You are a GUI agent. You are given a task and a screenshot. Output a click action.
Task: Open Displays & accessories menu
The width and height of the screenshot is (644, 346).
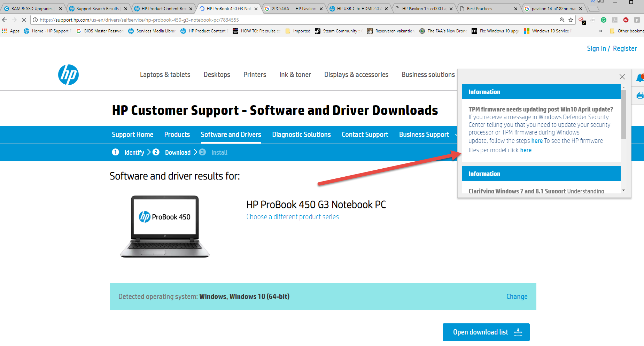coord(356,75)
